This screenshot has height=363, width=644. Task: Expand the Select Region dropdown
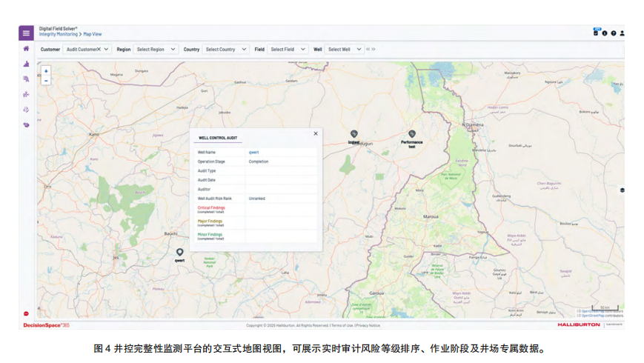tap(156, 50)
